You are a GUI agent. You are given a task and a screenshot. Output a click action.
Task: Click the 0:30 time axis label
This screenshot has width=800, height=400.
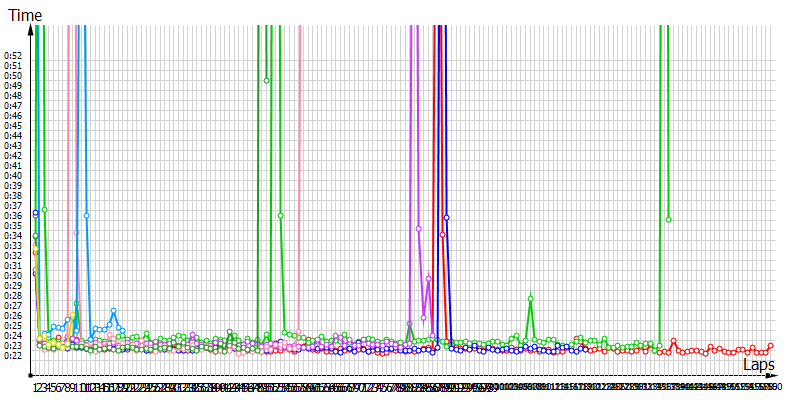click(13, 275)
